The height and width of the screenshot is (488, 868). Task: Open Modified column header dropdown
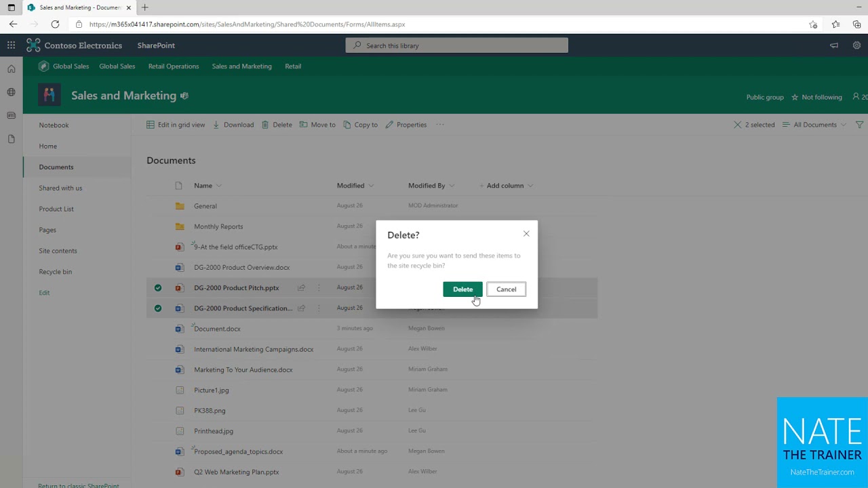[x=355, y=186]
